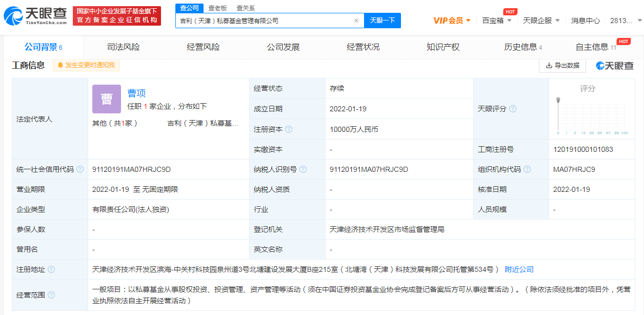The height and width of the screenshot is (315, 644).
Task: Click the business status value 存续
Action: (337, 88)
